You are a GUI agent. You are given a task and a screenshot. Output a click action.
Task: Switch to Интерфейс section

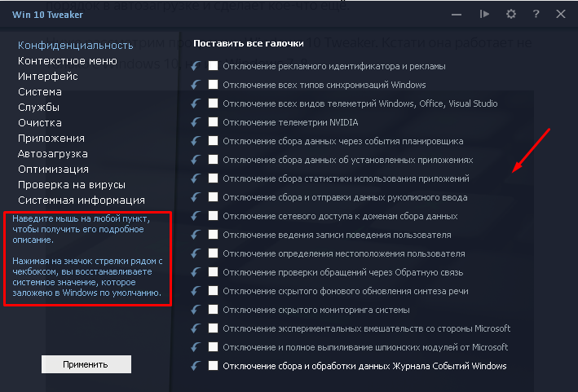tap(48, 77)
